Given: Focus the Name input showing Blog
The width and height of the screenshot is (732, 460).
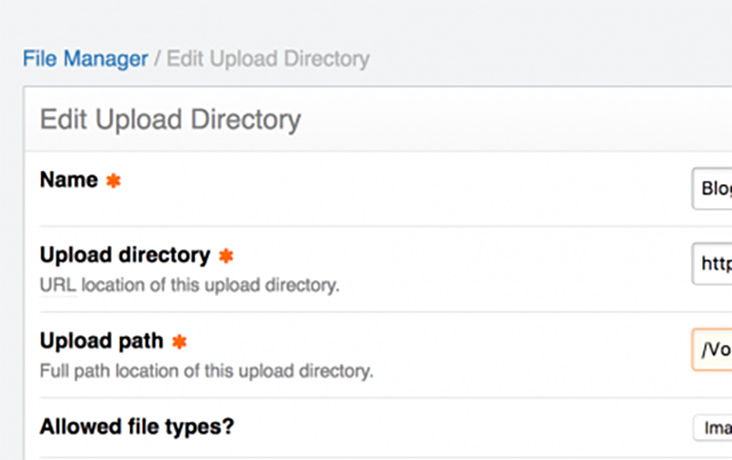Looking at the screenshot, I should (712, 189).
